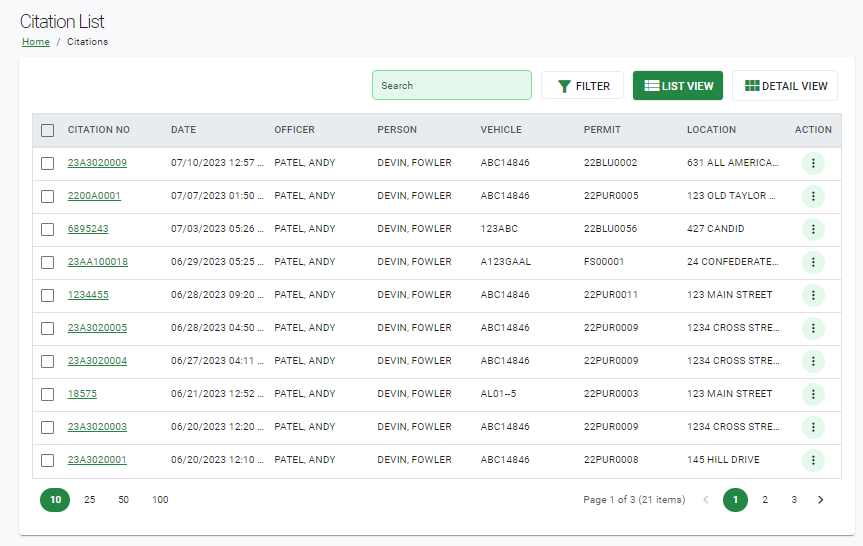Open action menu for citation 23A3020004
Screen dimensions: 863x546
(813, 362)
